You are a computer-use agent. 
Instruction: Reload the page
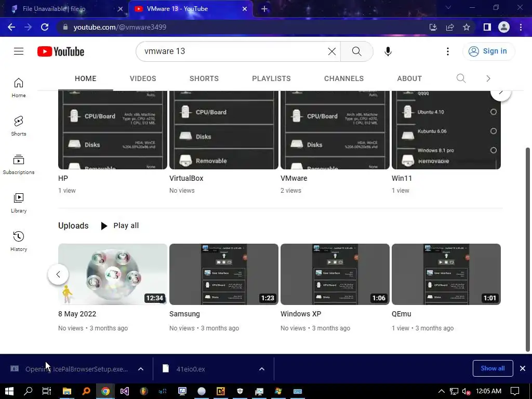(45, 27)
